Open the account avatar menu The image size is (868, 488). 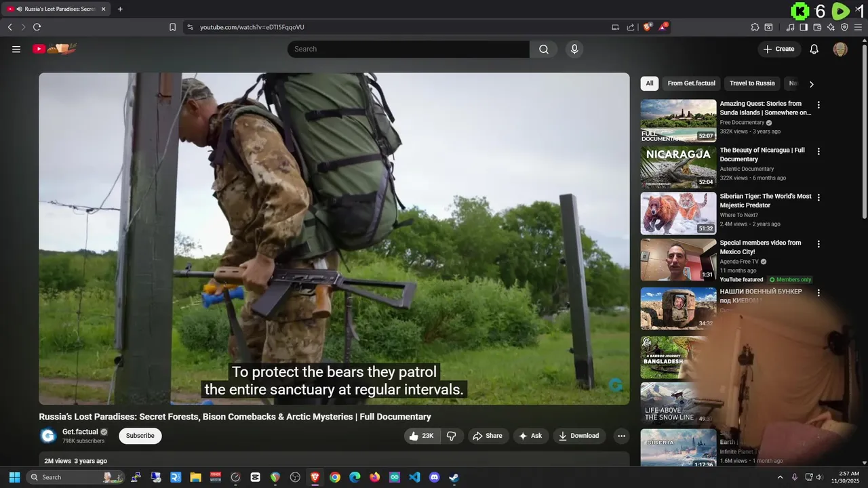[840, 49]
